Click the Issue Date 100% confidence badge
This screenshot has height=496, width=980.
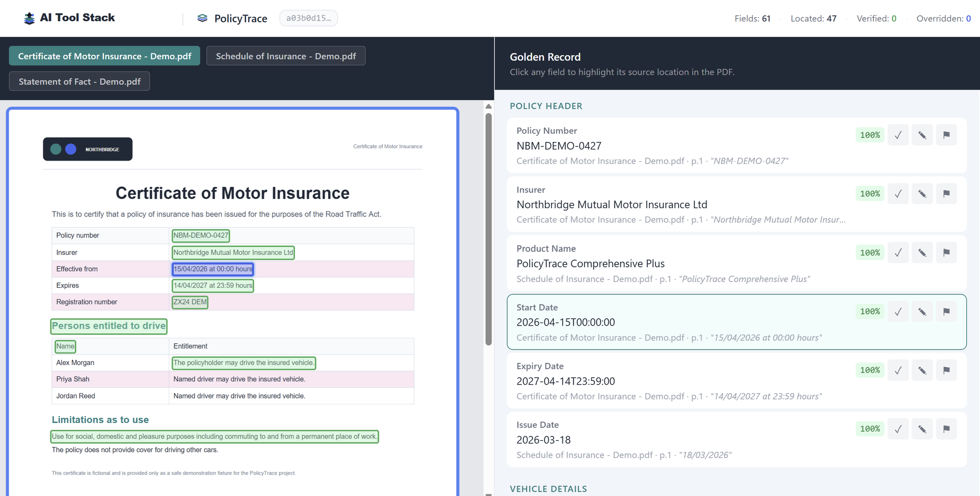click(870, 429)
